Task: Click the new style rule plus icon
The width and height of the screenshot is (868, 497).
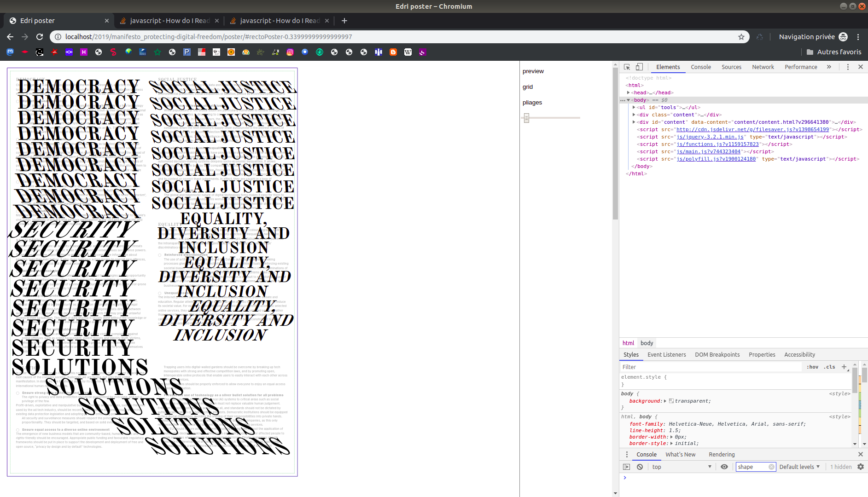Action: [844, 367]
